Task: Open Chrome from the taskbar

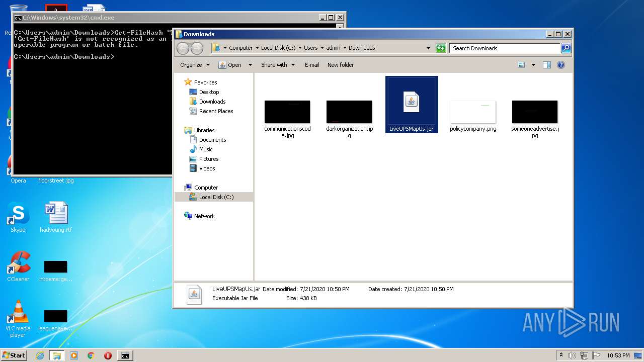Action: tap(91, 355)
